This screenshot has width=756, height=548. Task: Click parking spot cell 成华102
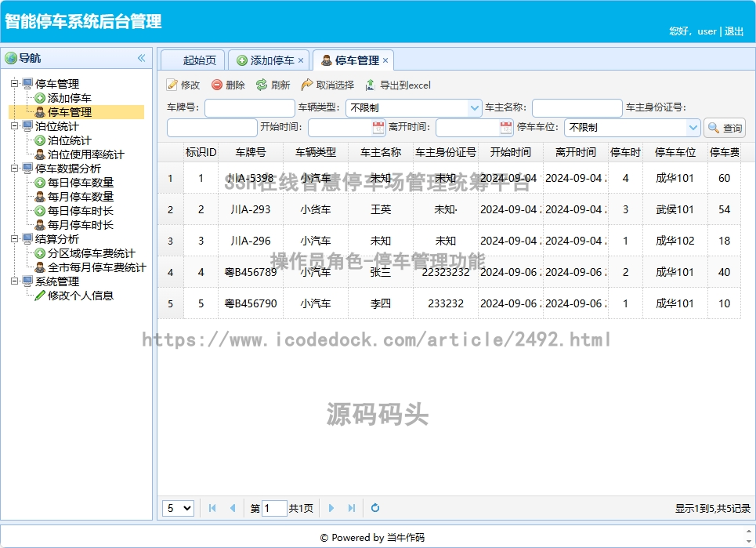pyautogui.click(x=675, y=241)
